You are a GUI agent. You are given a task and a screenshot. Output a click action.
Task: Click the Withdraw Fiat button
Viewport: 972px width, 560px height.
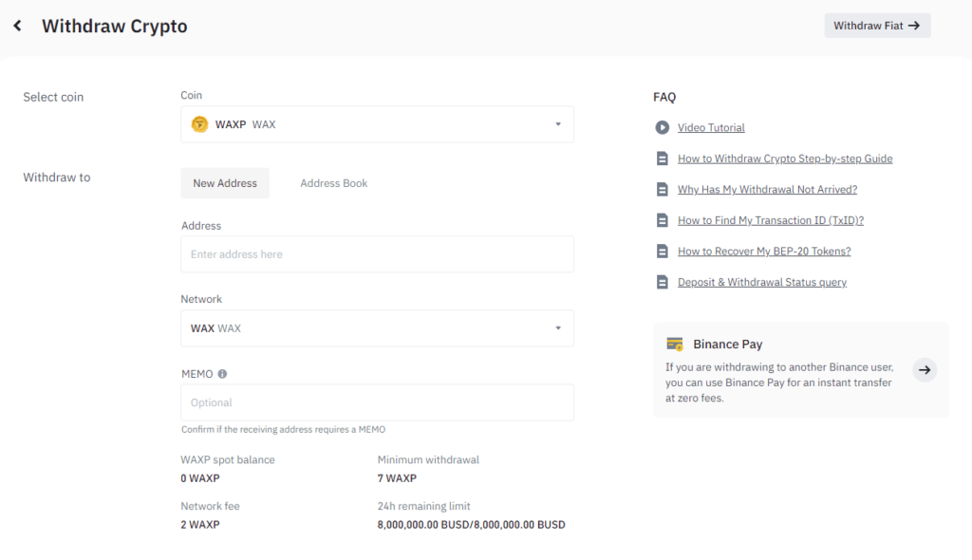click(x=877, y=26)
